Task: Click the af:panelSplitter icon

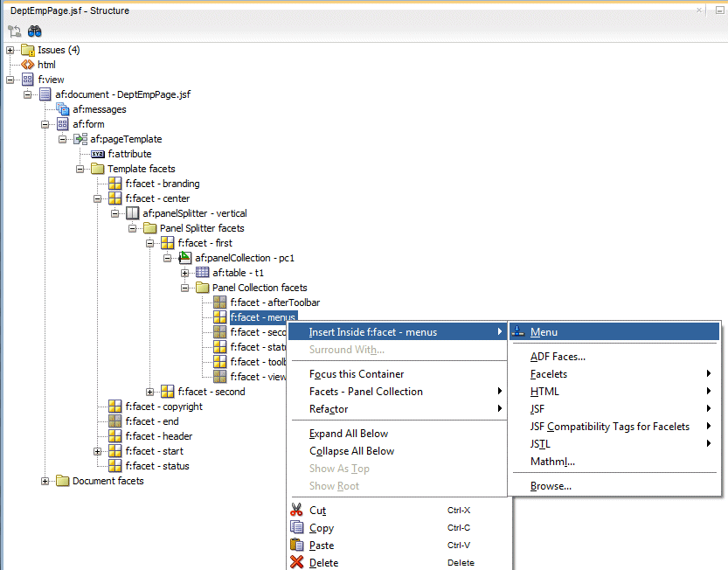Action: click(x=132, y=213)
